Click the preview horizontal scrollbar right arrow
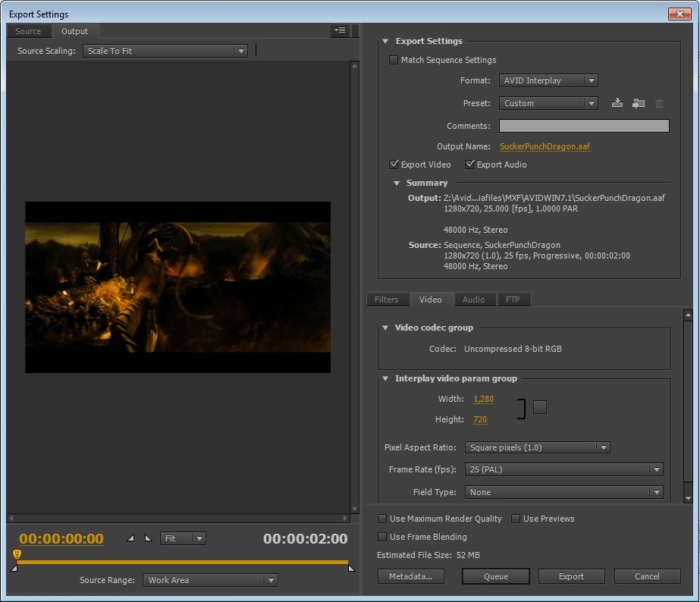 [345, 518]
